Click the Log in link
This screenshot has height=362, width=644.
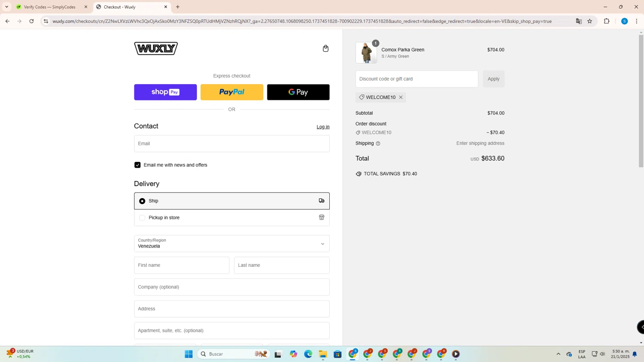[323, 127]
